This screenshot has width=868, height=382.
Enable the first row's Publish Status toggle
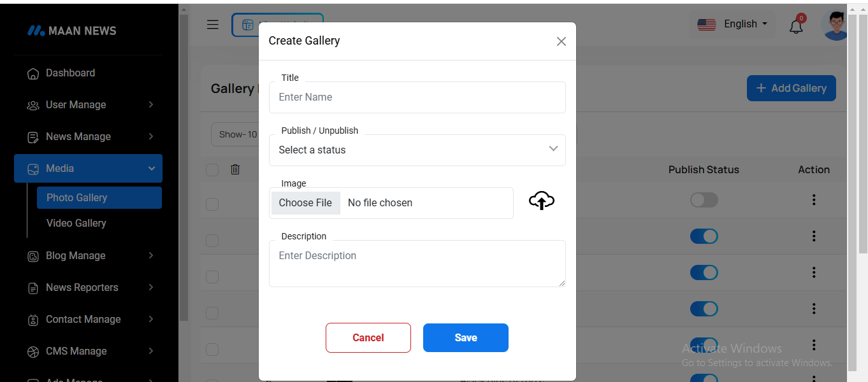click(x=704, y=201)
